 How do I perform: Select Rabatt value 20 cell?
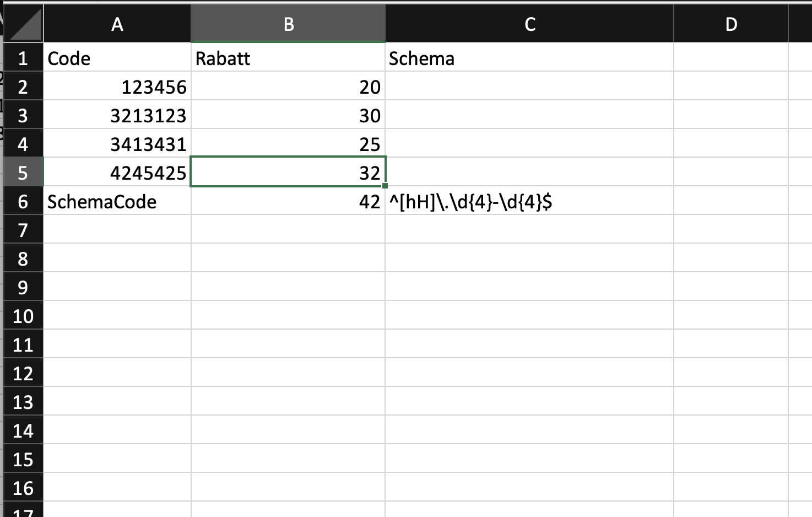click(288, 87)
